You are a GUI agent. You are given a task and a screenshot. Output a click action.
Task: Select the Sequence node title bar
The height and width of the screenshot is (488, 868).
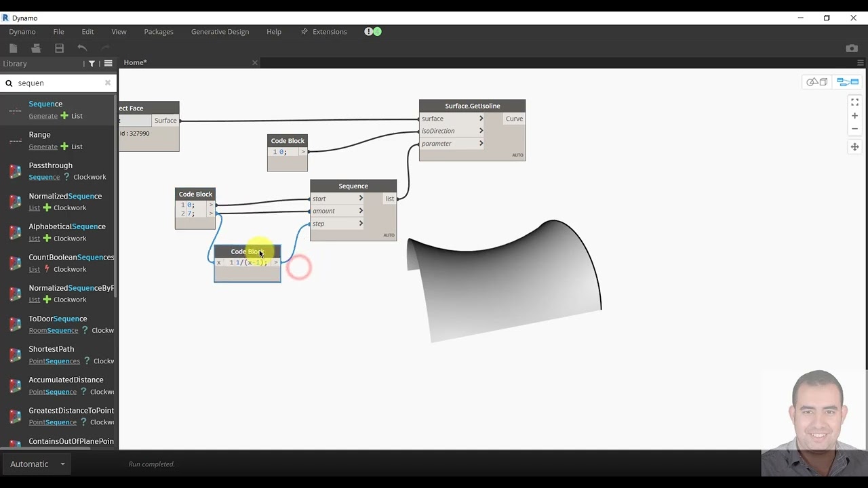353,186
